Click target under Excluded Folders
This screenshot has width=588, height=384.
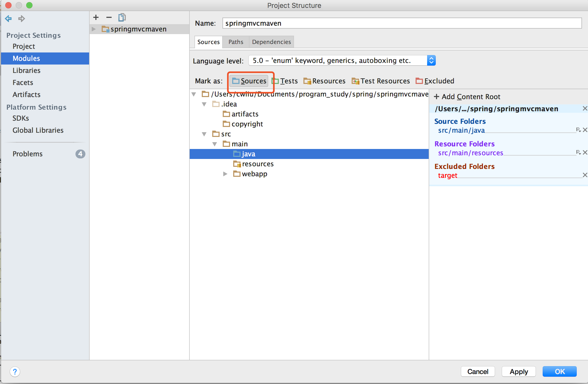[x=448, y=175]
